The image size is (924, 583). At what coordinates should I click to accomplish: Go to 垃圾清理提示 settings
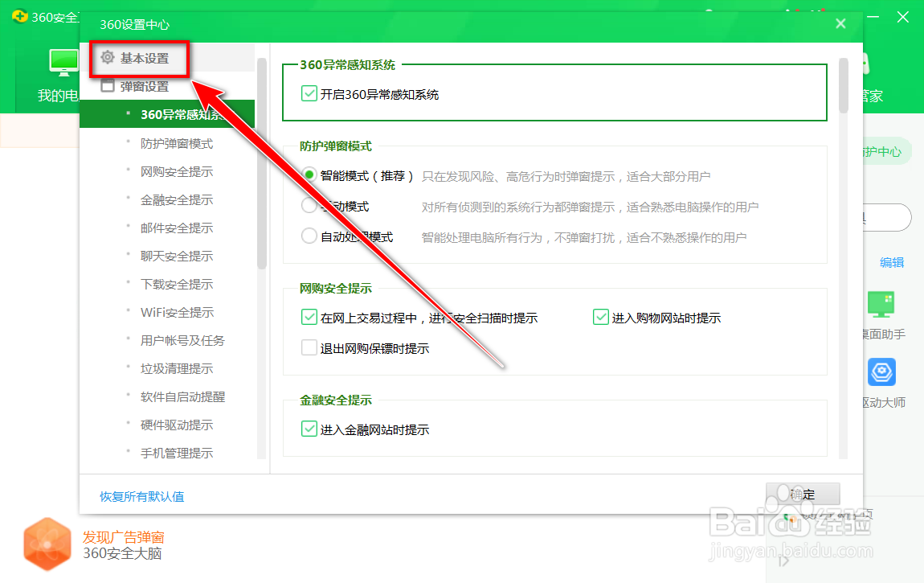pos(176,369)
